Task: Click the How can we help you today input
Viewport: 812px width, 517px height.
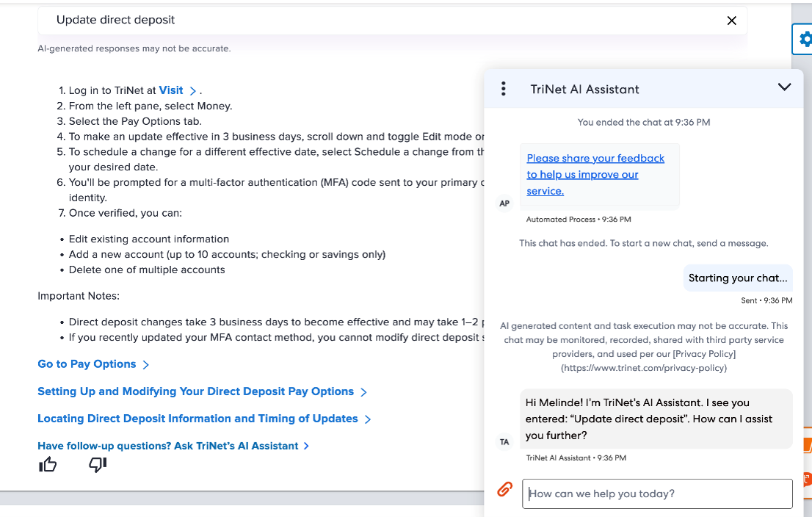Action: (657, 493)
